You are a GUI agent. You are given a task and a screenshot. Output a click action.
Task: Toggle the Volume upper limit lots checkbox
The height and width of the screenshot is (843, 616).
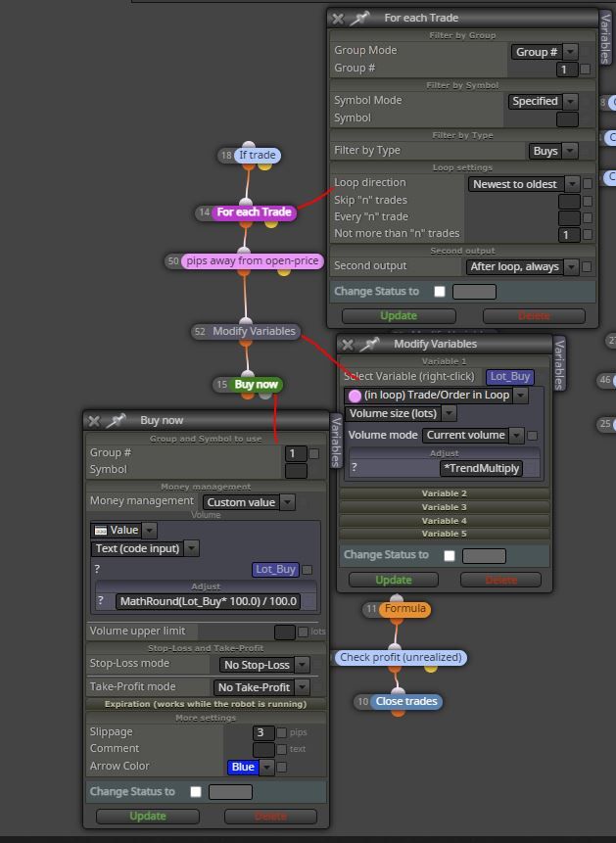pos(303,632)
